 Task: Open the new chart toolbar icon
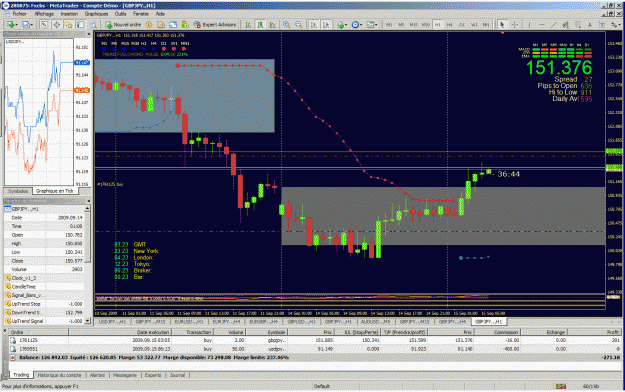click(10, 25)
